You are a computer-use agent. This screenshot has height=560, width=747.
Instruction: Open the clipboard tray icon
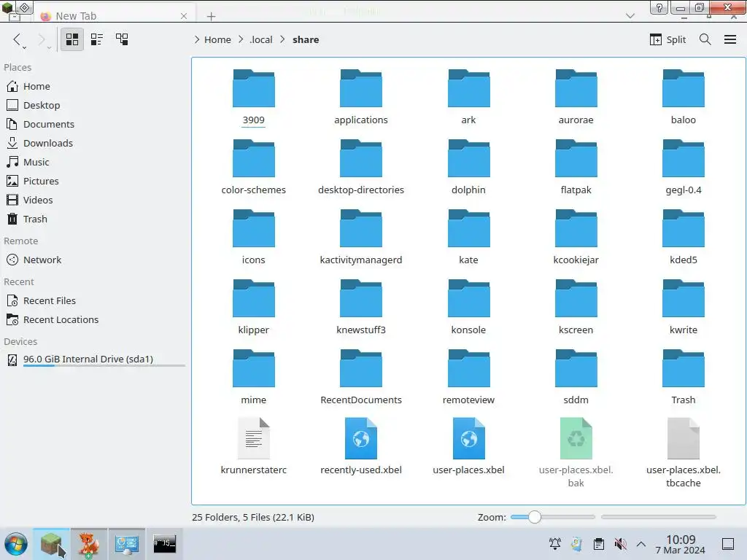(x=599, y=544)
